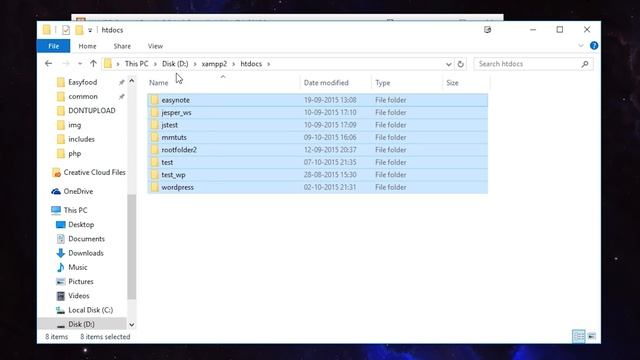The height and width of the screenshot is (360, 640).
Task: Open img folder in sidebar
Action: click(74, 125)
